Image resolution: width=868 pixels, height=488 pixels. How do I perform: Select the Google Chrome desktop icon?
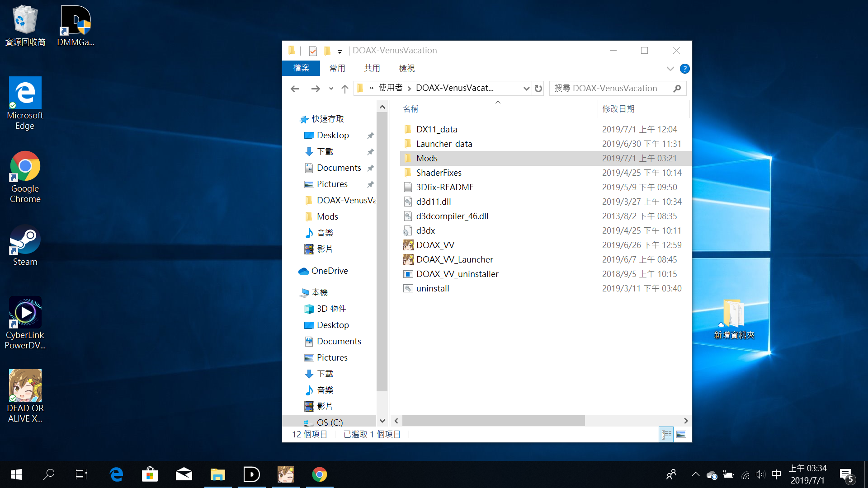pos(25,177)
